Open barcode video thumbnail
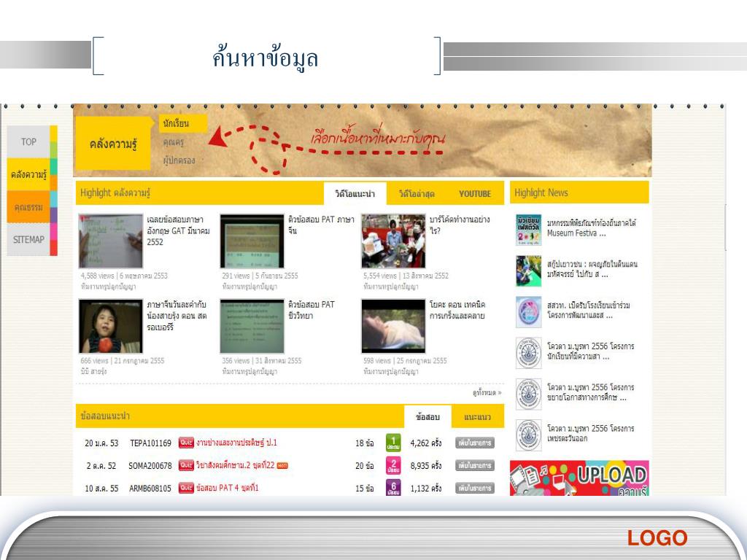This screenshot has width=747, height=560. (393, 241)
